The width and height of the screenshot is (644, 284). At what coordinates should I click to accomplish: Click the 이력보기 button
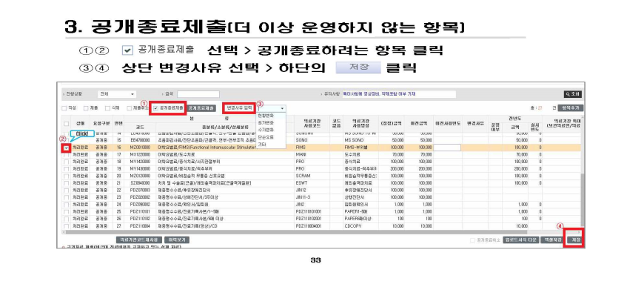(x=177, y=240)
